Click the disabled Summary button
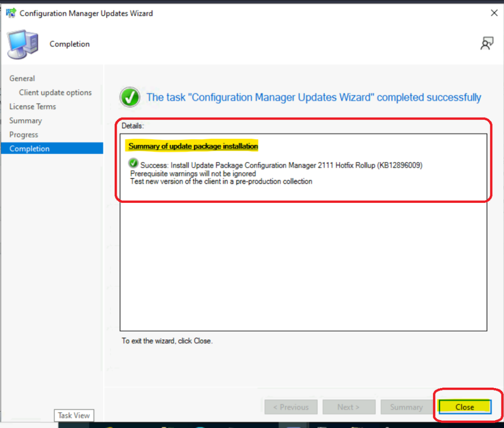Screen dimensions: 504x428 pyautogui.click(x=406, y=407)
